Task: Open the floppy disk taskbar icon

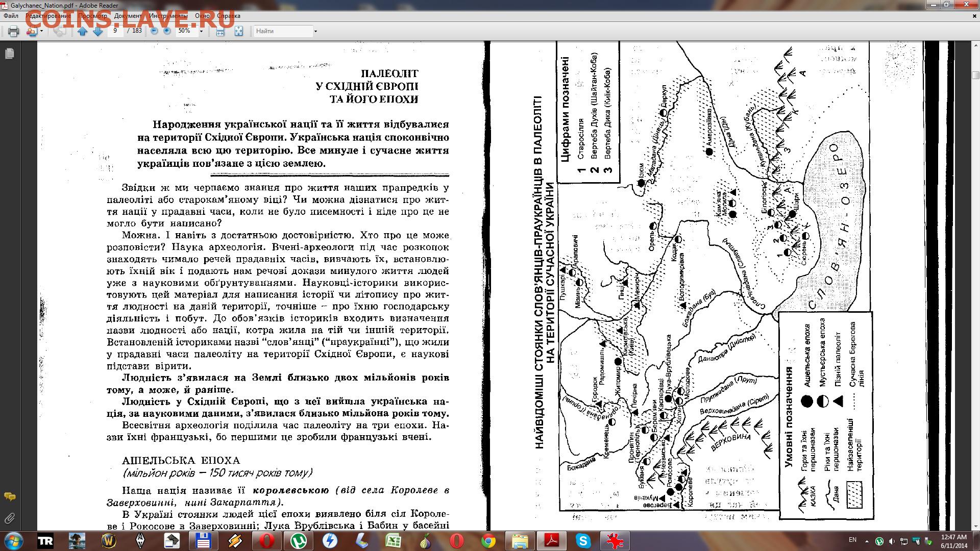Action: 203,541
